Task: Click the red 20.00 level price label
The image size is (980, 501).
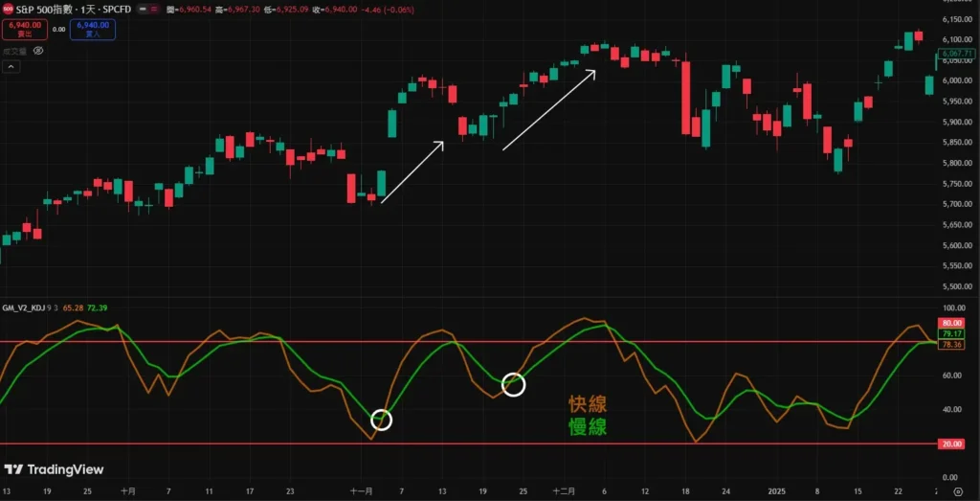Action: point(950,444)
